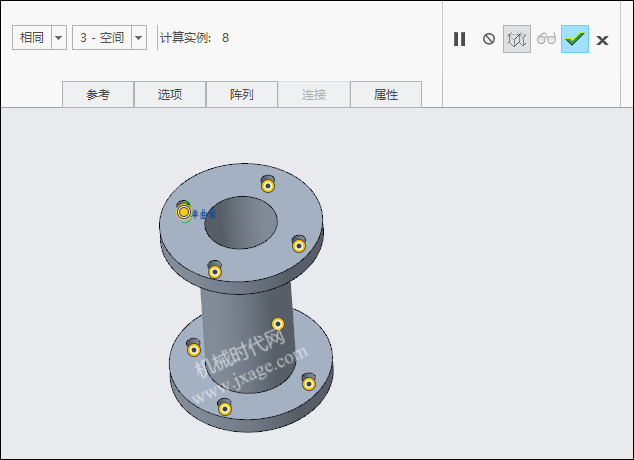Click the glasses verify preview icon
634x460 pixels.
546,39
